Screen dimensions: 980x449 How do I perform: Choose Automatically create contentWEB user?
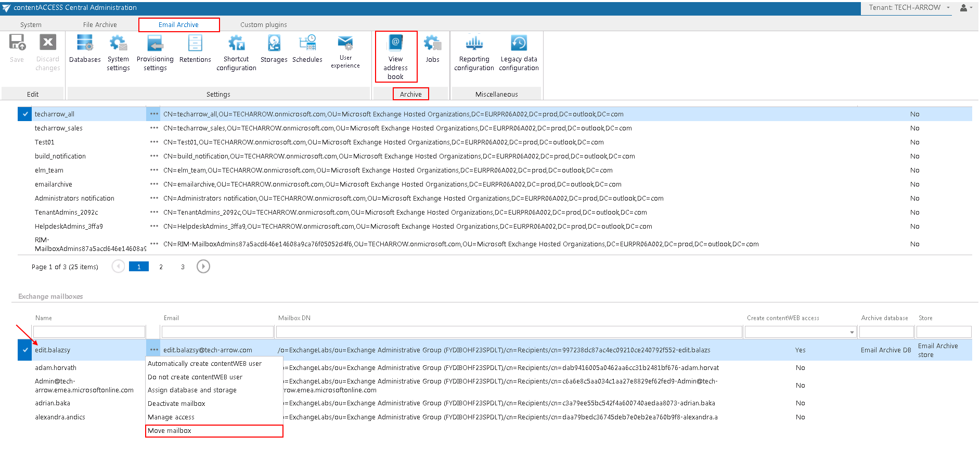(214, 364)
